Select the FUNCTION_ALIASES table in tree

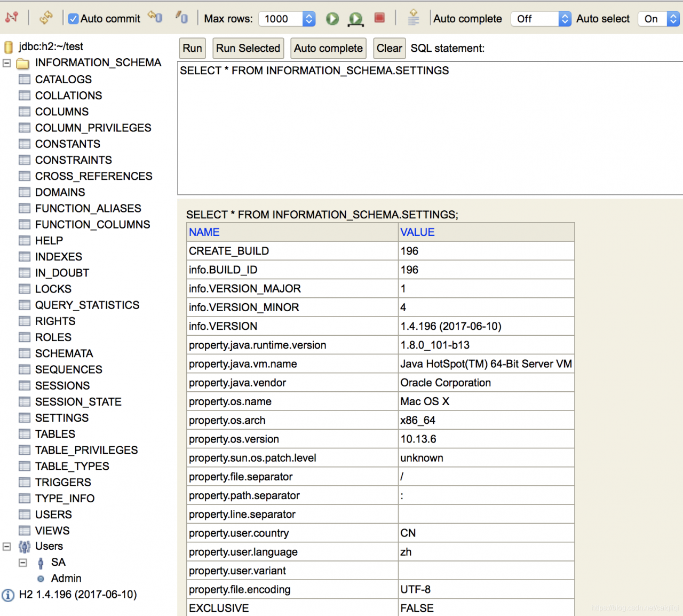click(89, 208)
